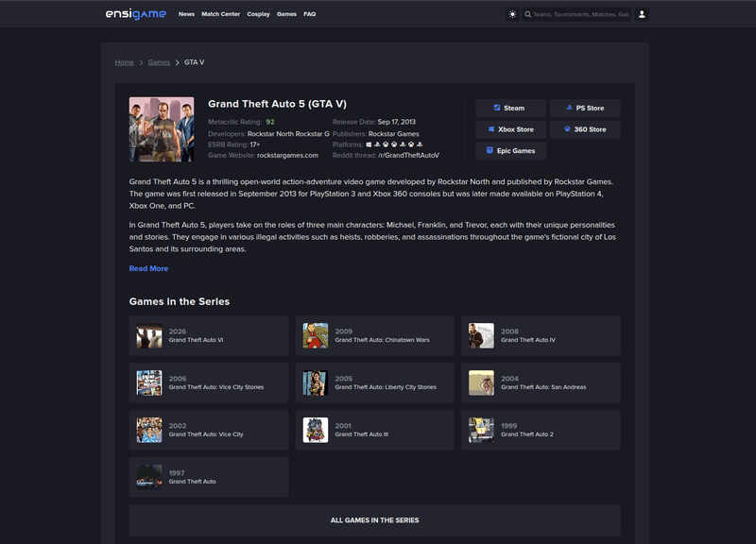Click the San Andreas cover thumbnail
The height and width of the screenshot is (544, 756).
[481, 382]
